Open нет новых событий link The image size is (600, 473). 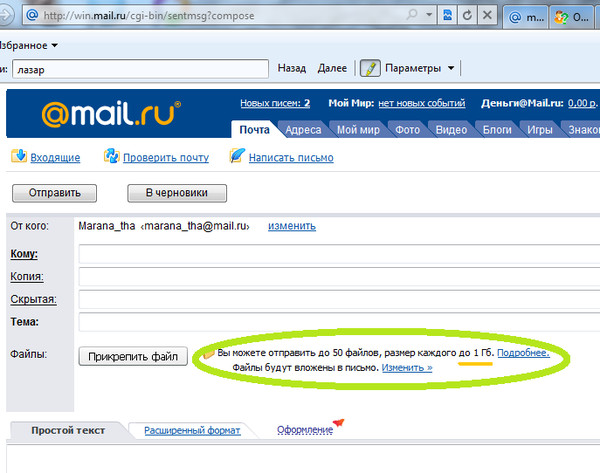pos(422,103)
